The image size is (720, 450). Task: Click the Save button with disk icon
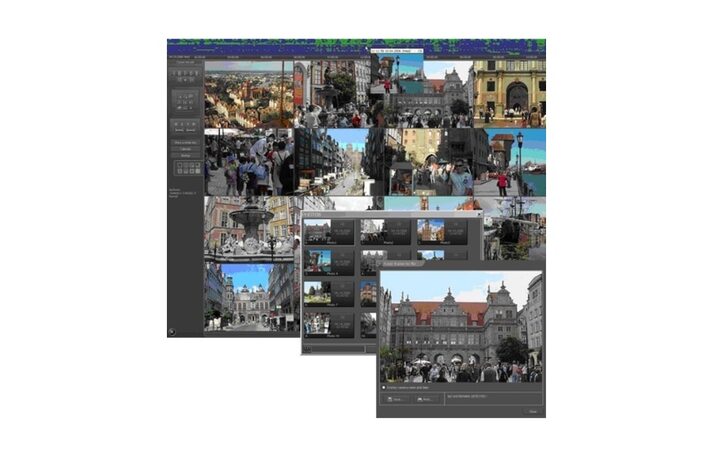point(395,399)
